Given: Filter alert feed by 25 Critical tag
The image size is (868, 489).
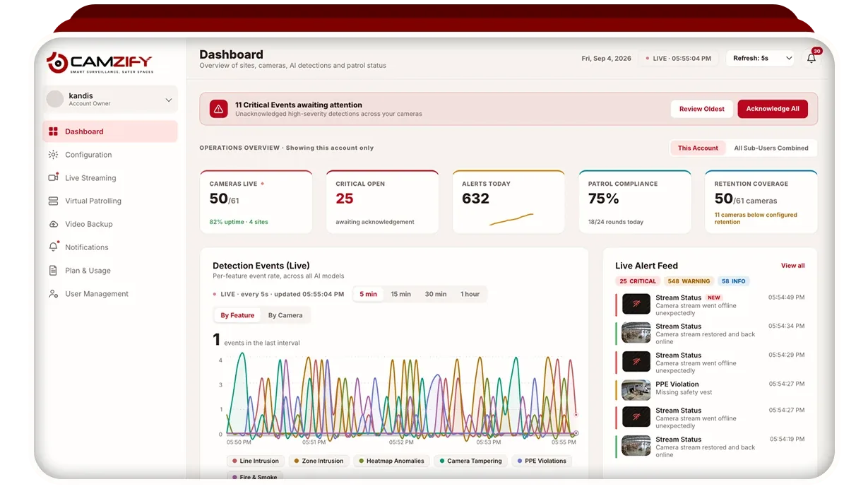Looking at the screenshot, I should [x=638, y=281].
